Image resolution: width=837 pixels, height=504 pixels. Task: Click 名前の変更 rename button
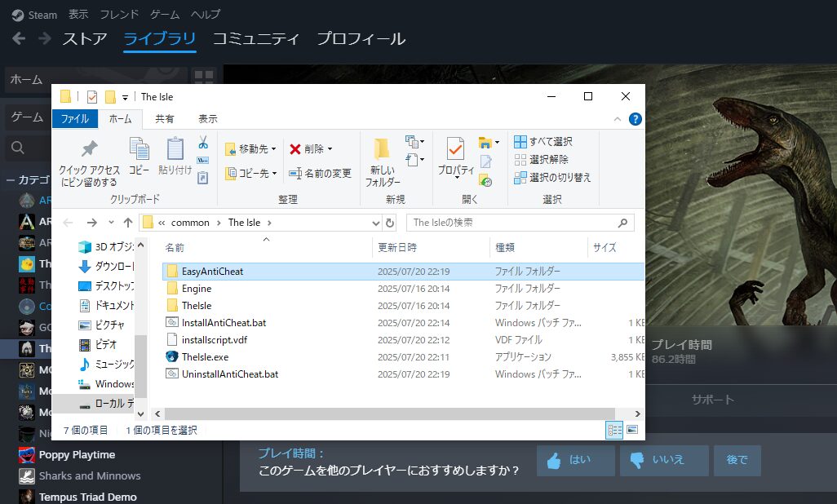321,173
